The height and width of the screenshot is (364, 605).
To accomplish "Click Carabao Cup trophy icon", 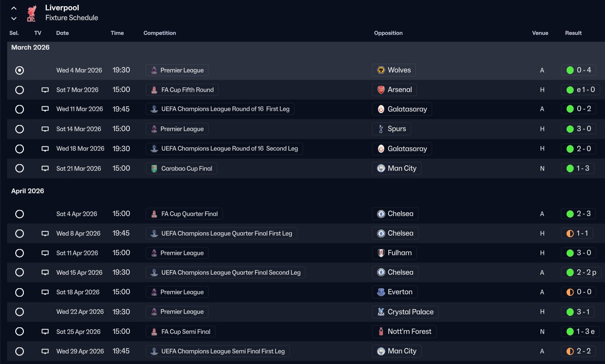I will tap(154, 168).
